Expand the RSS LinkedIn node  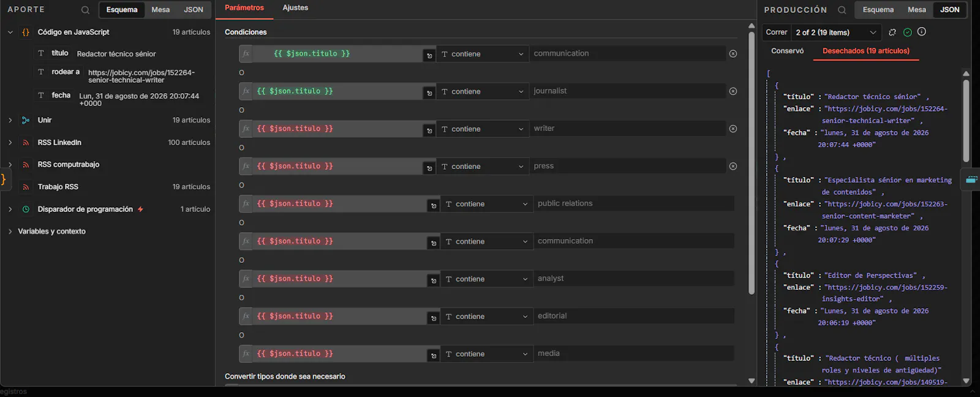point(10,142)
